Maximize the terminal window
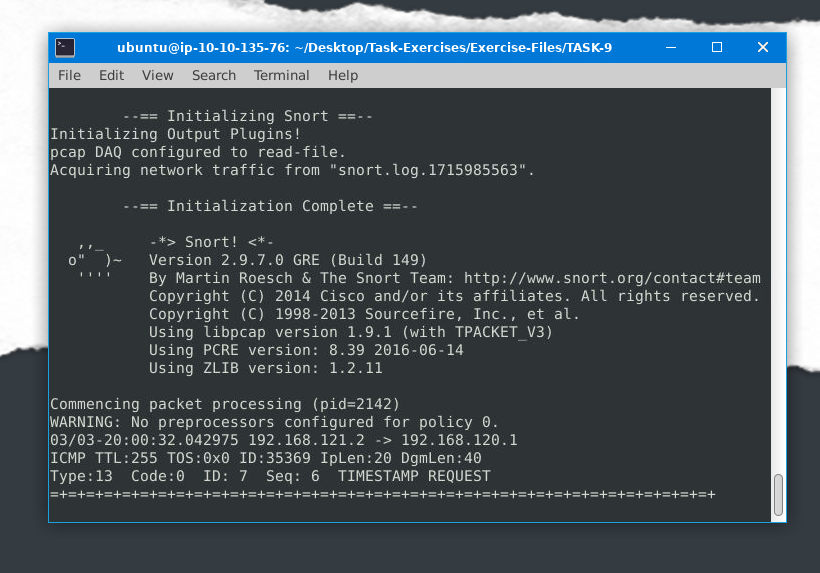 point(717,47)
